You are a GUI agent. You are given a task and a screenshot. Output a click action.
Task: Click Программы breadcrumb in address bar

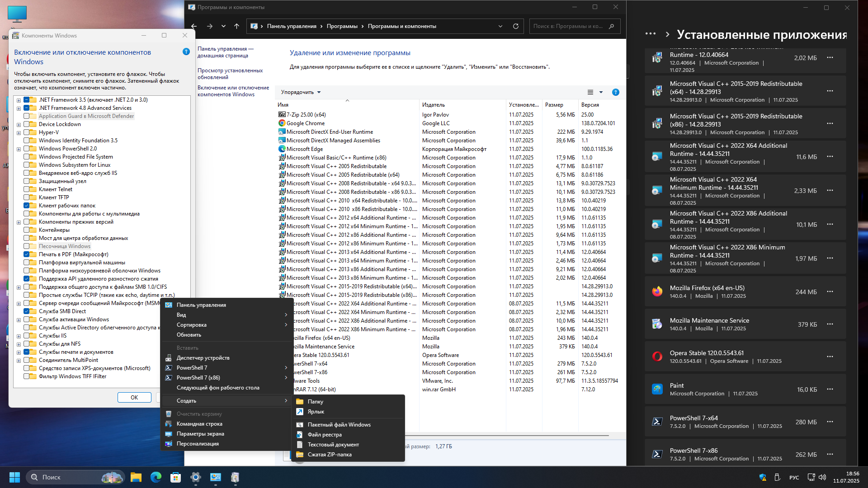pyautogui.click(x=342, y=26)
